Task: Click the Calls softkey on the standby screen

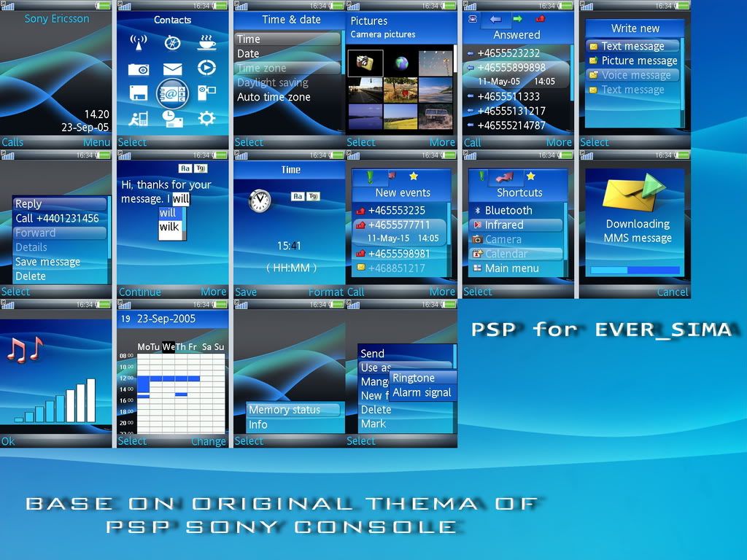Action: pyautogui.click(x=12, y=142)
